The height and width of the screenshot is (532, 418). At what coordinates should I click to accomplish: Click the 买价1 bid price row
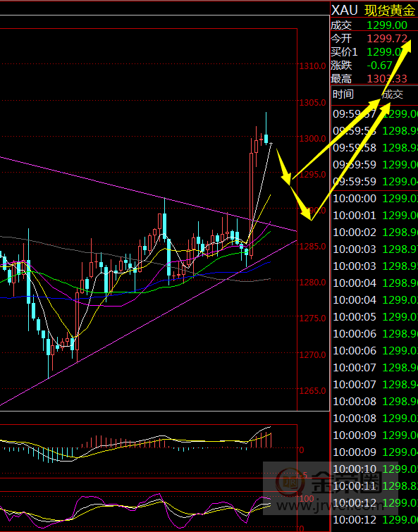coord(374,51)
